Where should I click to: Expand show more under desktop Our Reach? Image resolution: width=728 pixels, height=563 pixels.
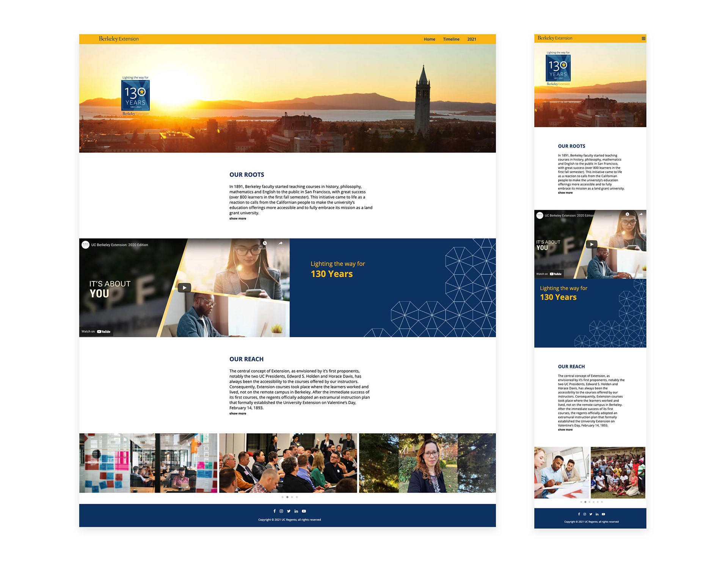(238, 414)
